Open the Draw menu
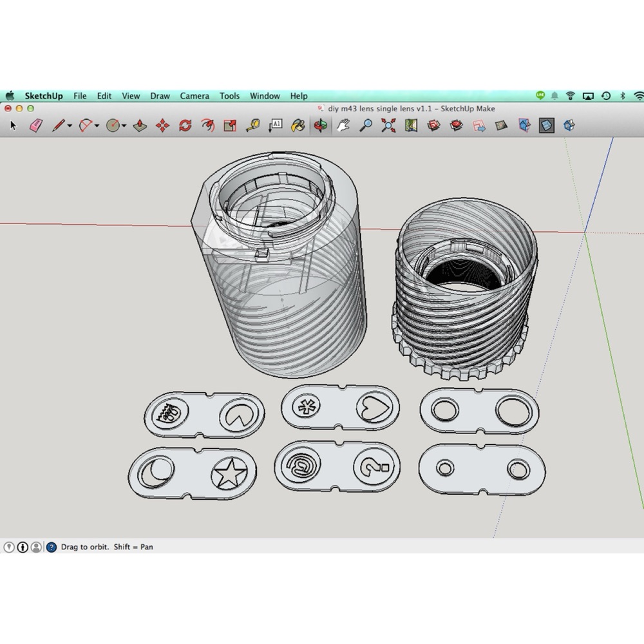Screen dimensions: 644x644 click(x=160, y=96)
